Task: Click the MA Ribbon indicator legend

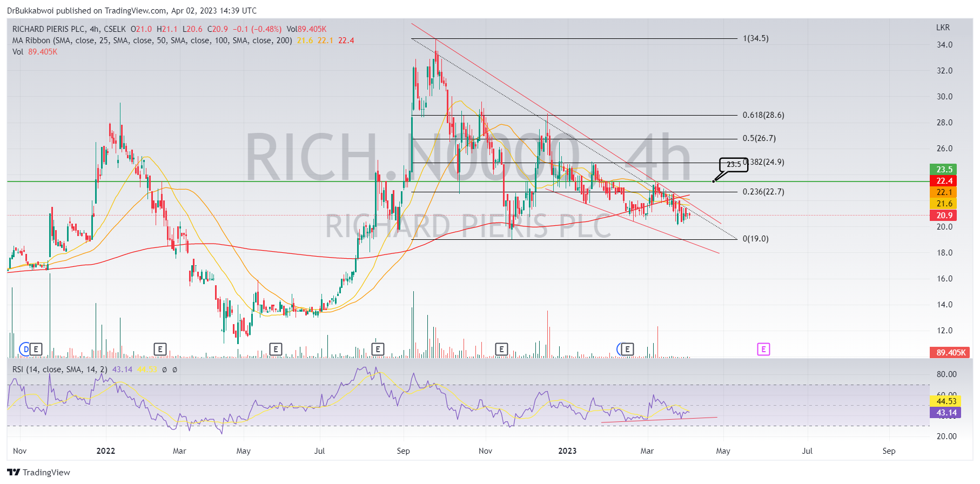Action: (x=152, y=41)
